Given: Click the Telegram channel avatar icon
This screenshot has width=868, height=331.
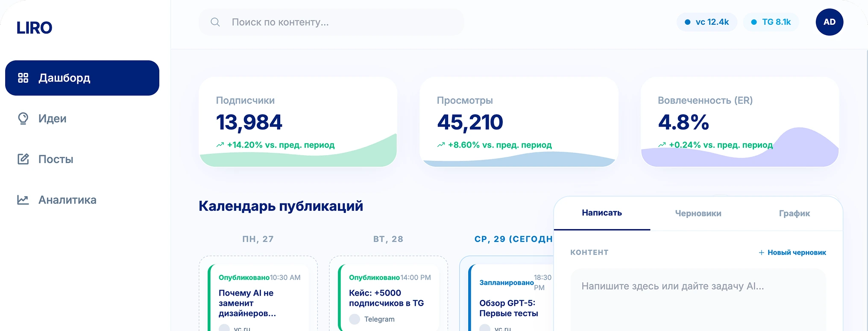Looking at the screenshot, I should coord(355,319).
